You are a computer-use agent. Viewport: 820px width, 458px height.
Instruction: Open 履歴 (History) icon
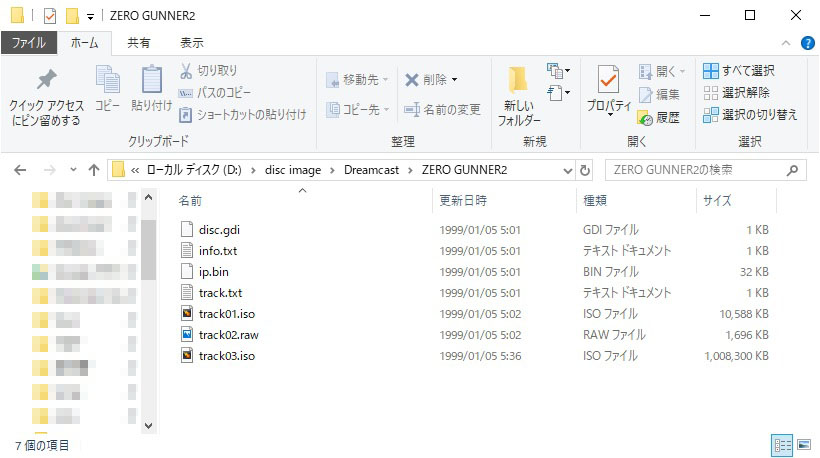(x=646, y=118)
